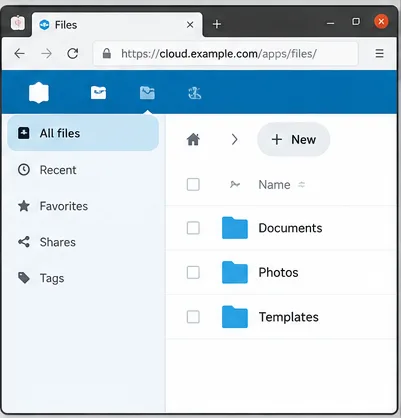
Task: Open the active Files app icon in header
Action: 147,93
